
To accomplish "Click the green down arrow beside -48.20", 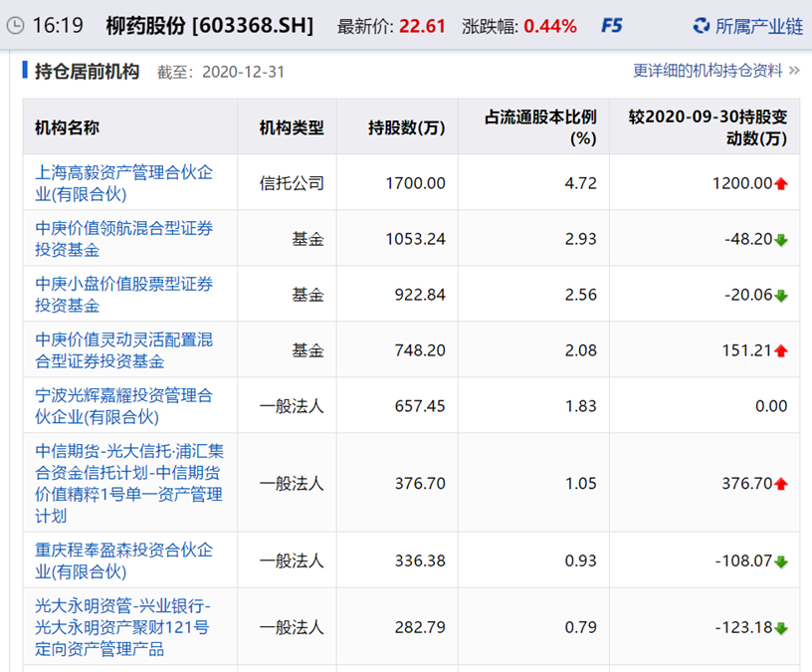I will [x=781, y=239].
